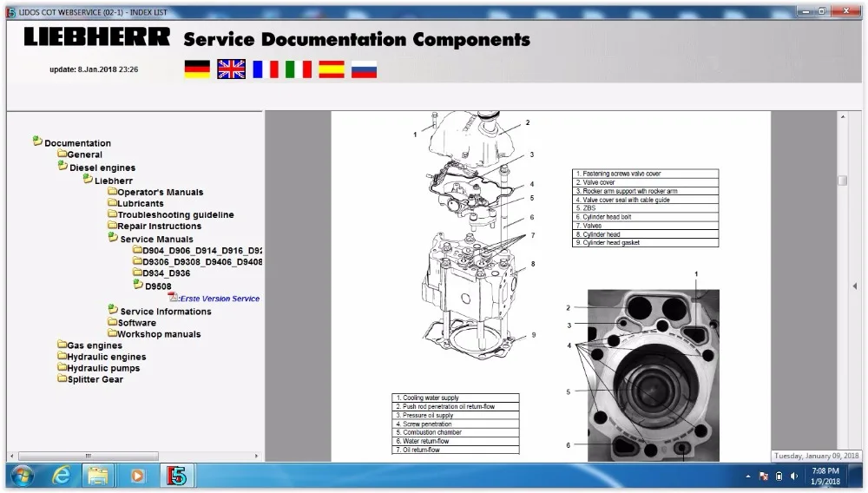868x493 pixels.
Task: Click the Troubleshooting guideline folder icon
Action: pos(112,214)
